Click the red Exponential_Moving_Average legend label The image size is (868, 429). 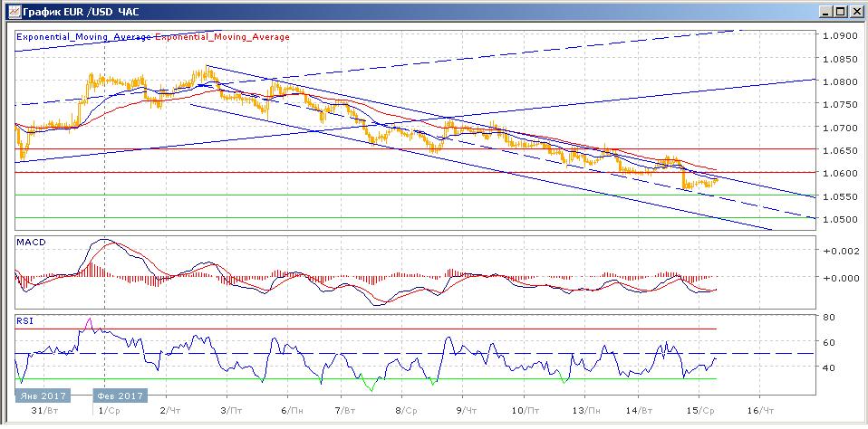(222, 37)
